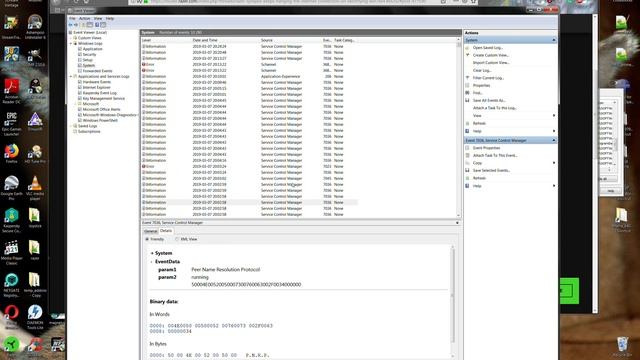This screenshot has height=360, width=640.
Task: Toggle the Show/Hide Console Tree toolbar icon
Action: click(90, 25)
